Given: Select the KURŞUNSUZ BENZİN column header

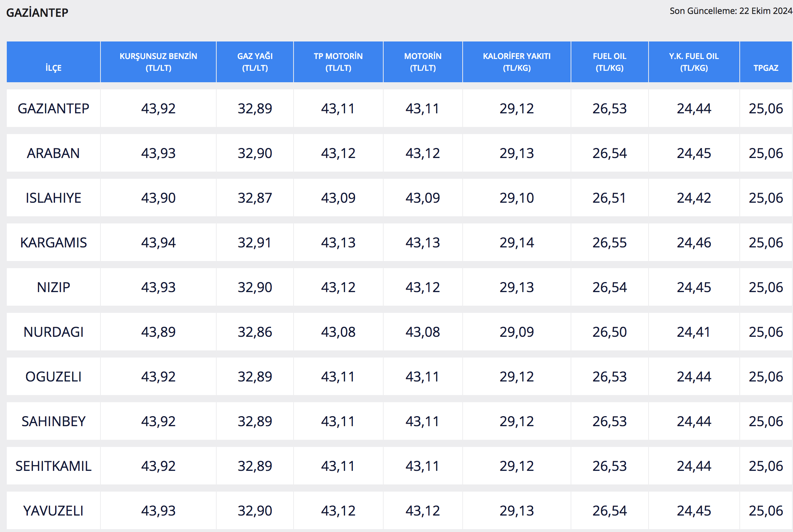Looking at the screenshot, I should point(158,62).
